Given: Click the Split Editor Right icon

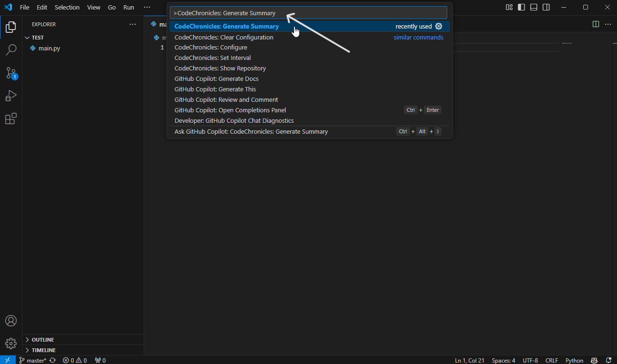Looking at the screenshot, I should [596, 24].
